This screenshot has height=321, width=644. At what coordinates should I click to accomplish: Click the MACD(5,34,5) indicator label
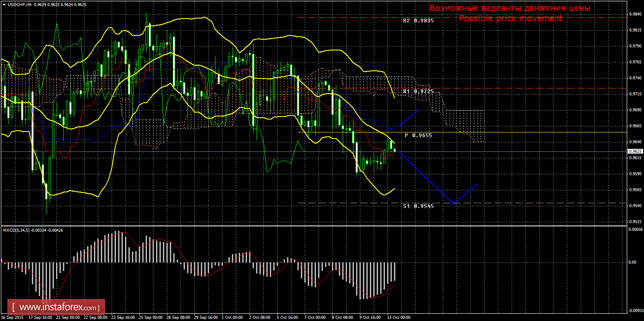(x=16, y=230)
